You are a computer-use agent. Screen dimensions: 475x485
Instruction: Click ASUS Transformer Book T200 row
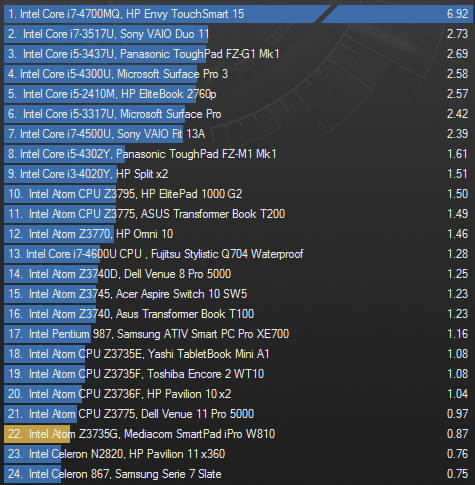238,214
